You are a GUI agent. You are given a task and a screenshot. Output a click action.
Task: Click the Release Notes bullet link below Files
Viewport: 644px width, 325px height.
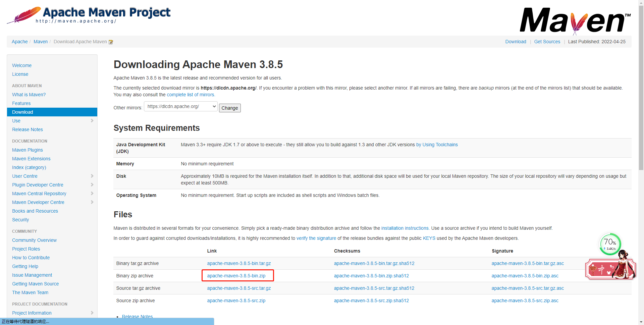point(137,316)
